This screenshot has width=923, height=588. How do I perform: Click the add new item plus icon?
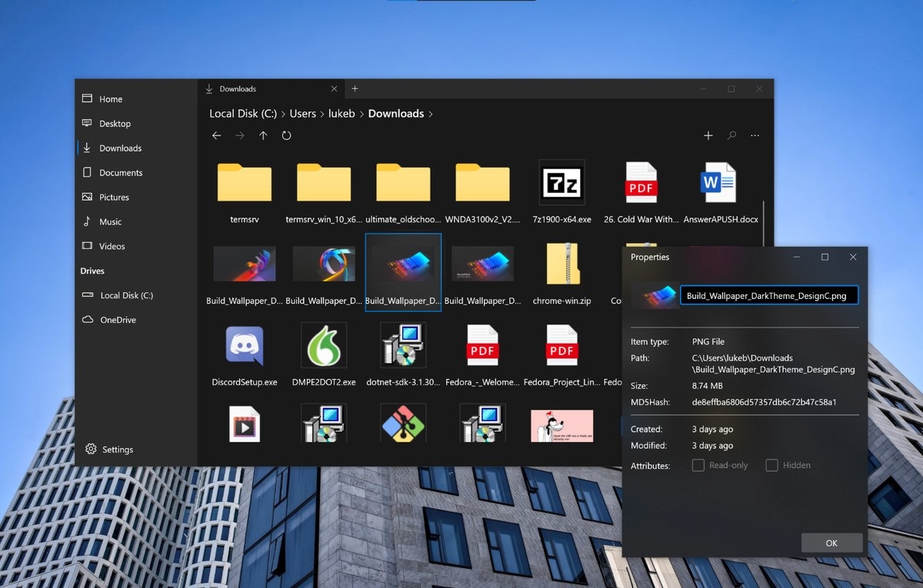tap(708, 136)
